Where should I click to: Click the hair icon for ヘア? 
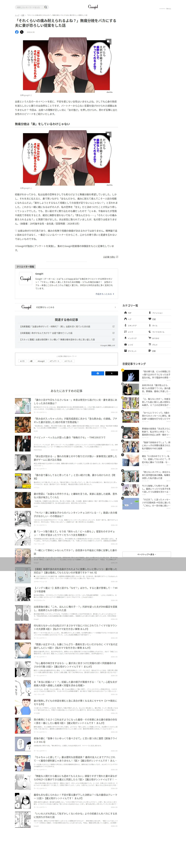point(125,319)
